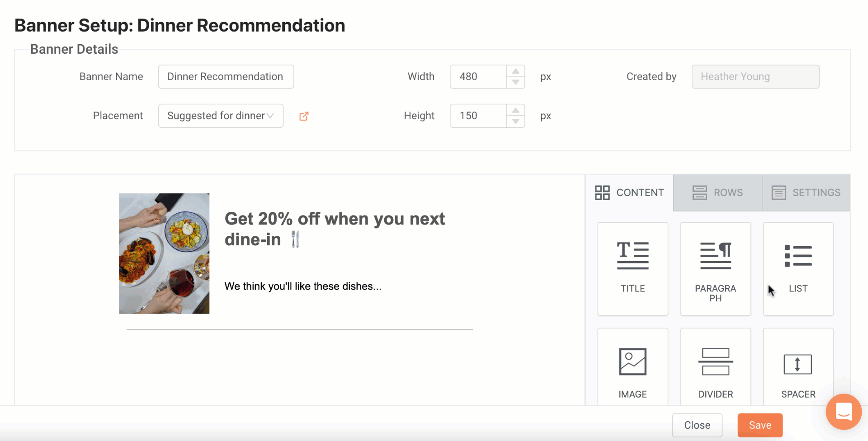Switch to the Rows tab
868x441 pixels.
[717, 192]
